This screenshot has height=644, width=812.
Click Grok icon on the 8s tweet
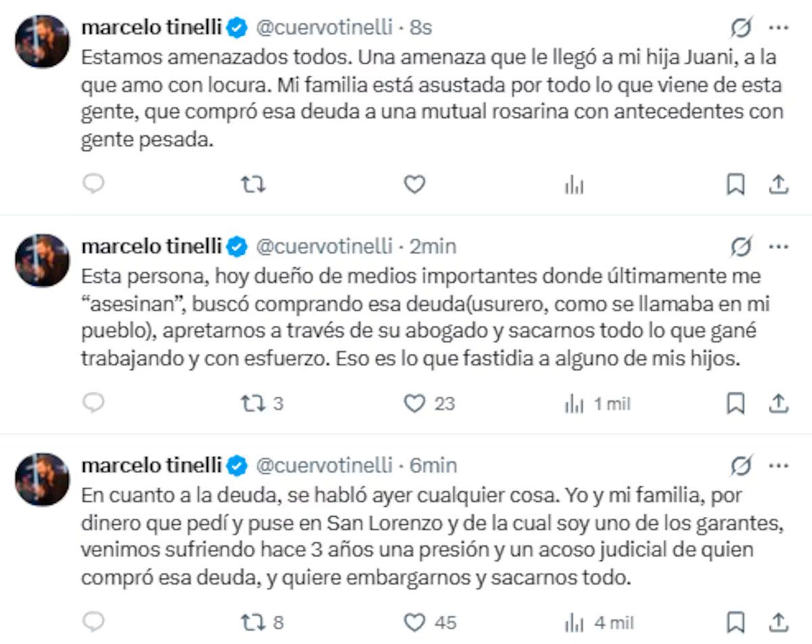741,28
